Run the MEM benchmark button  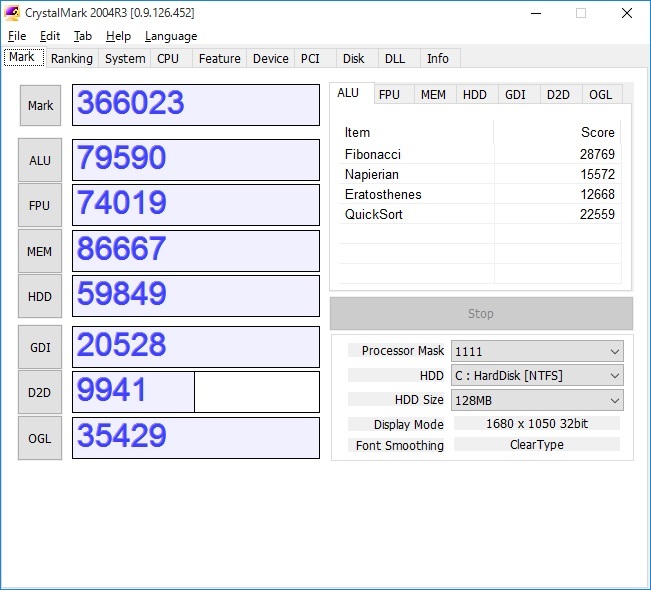click(x=40, y=252)
